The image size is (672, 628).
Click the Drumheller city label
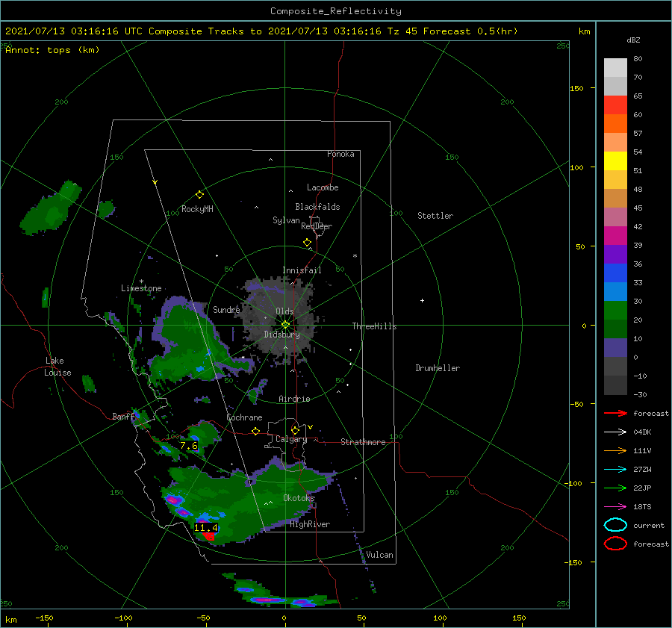coord(438,368)
